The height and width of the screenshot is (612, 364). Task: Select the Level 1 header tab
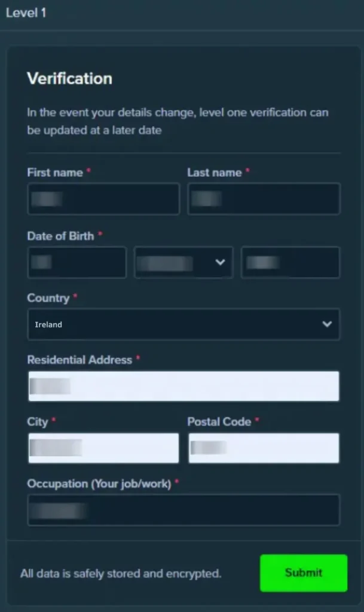[x=26, y=13]
